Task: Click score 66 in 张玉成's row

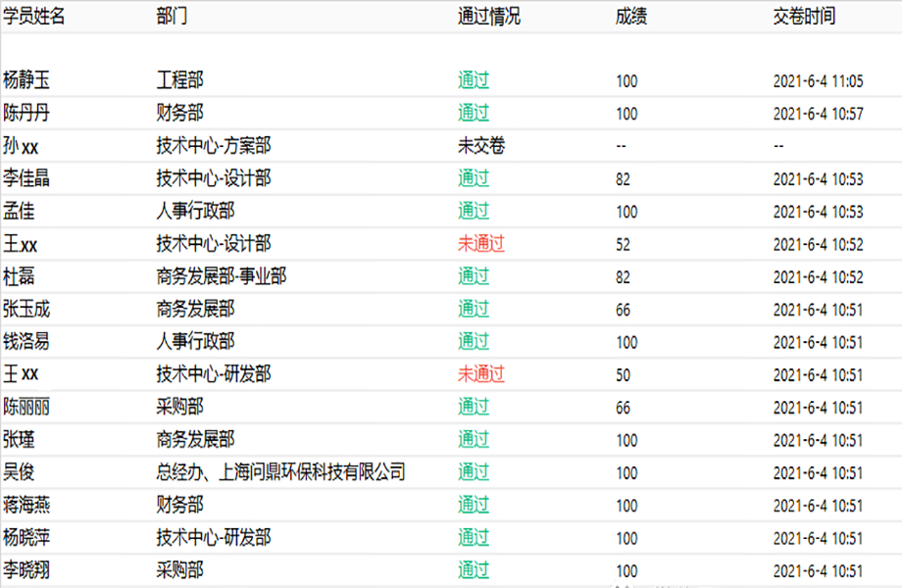Action: [623, 310]
